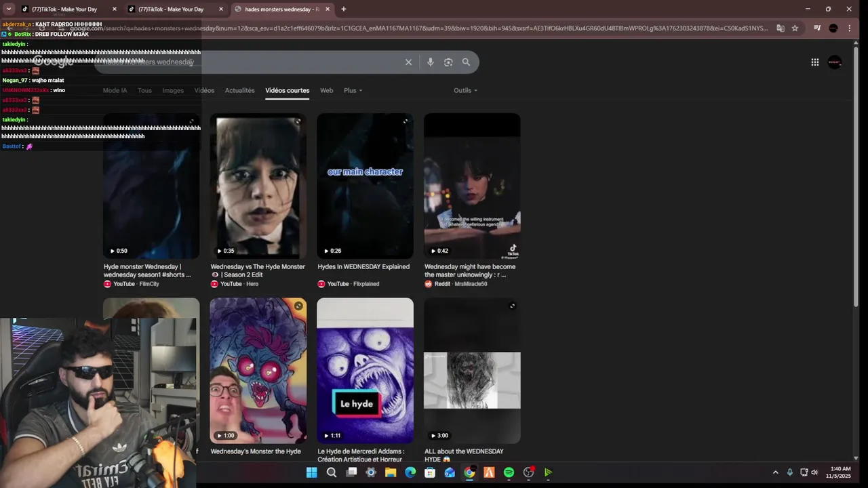Click the 'YouTube · FilmCity' source label
The image size is (868, 488).
tap(132, 284)
